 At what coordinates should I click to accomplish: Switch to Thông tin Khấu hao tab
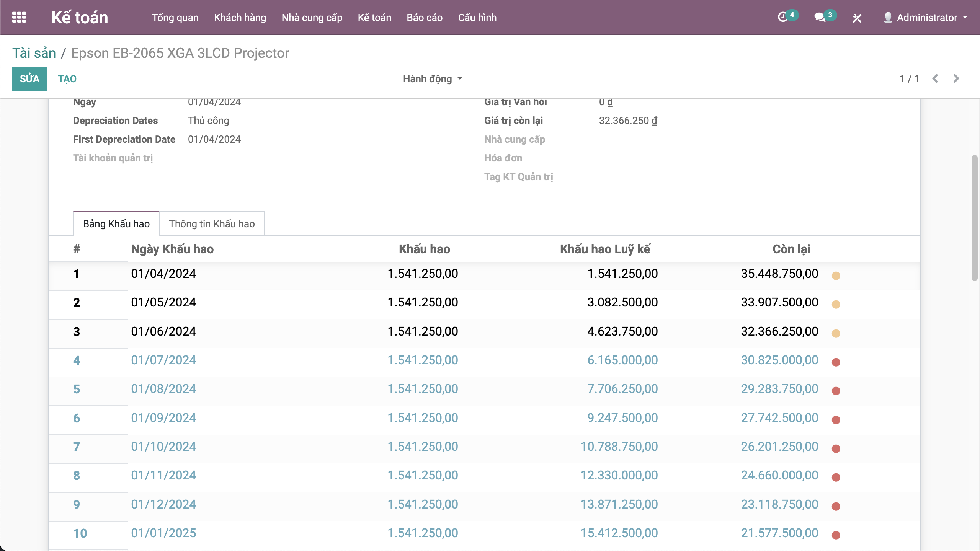(212, 224)
